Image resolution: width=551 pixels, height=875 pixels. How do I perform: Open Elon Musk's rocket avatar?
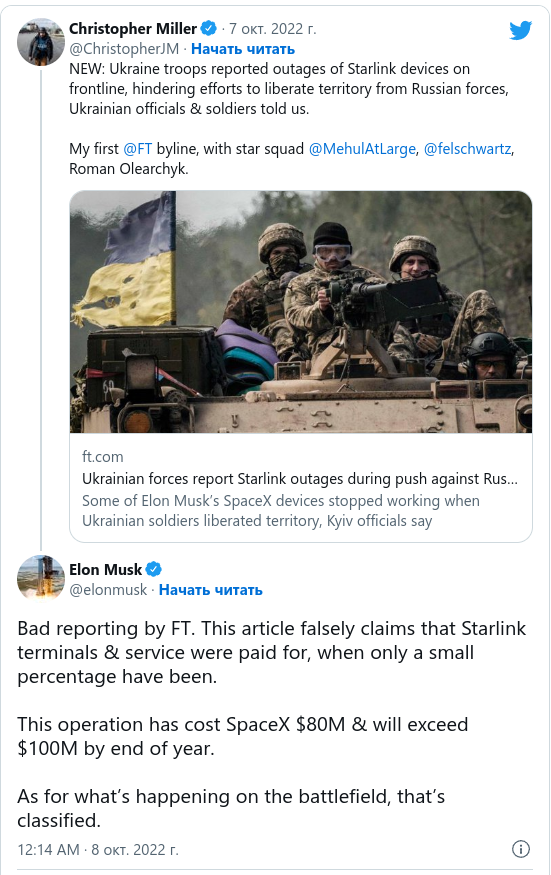tap(41, 579)
